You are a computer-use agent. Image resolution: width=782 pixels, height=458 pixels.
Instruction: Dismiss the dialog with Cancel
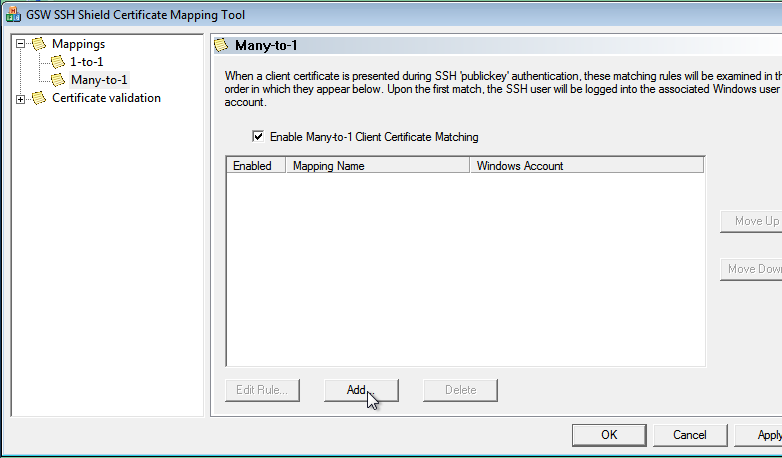click(x=689, y=435)
